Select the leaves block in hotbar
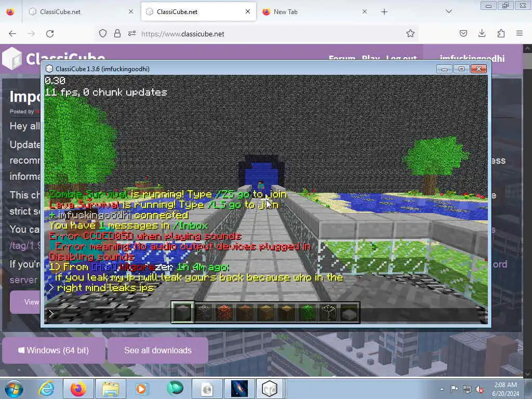The image size is (532, 399). coord(308,312)
